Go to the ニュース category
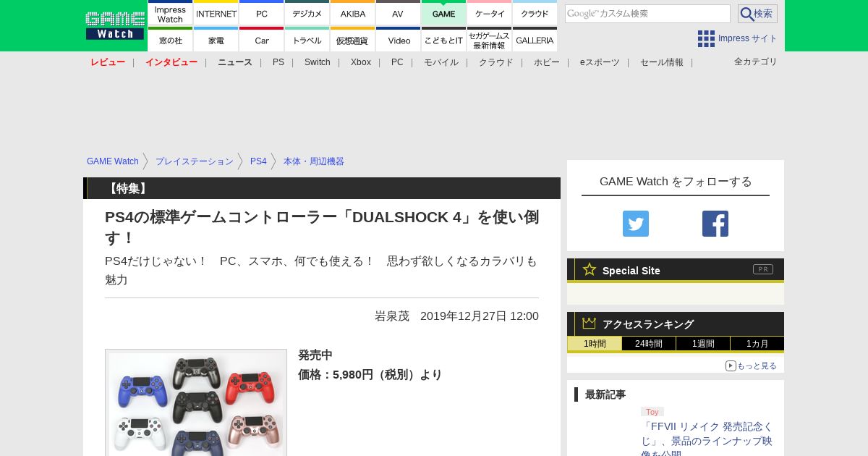Viewport: 868px width, 456px height. (235, 62)
